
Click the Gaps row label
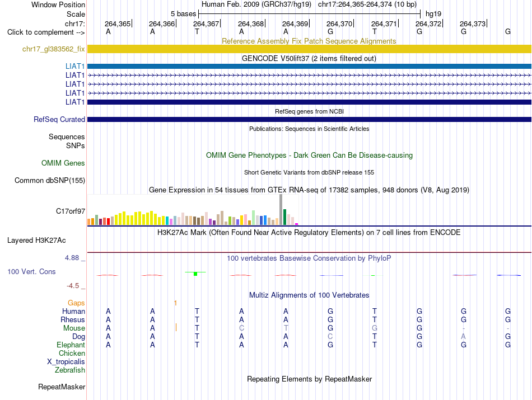point(76,303)
